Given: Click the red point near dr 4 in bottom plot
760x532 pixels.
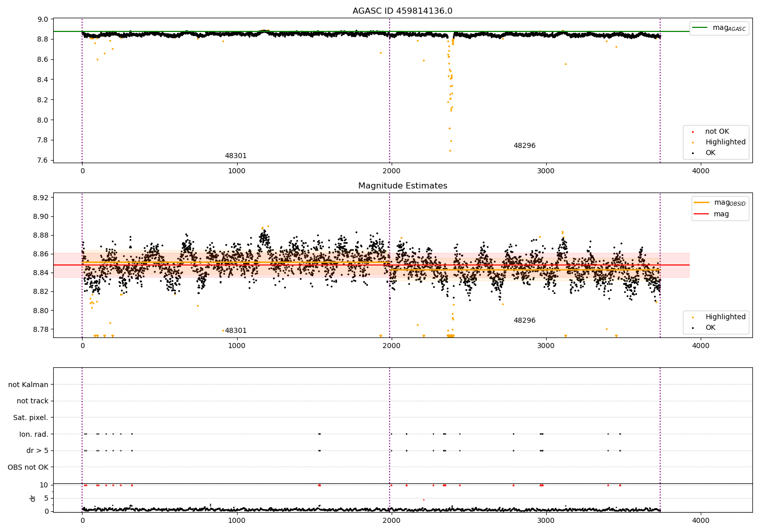Looking at the screenshot, I should 424,500.
